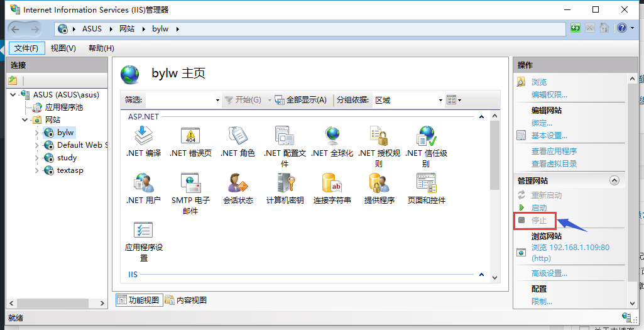
Task: Switch to 功能视图 tab
Action: pyautogui.click(x=139, y=300)
